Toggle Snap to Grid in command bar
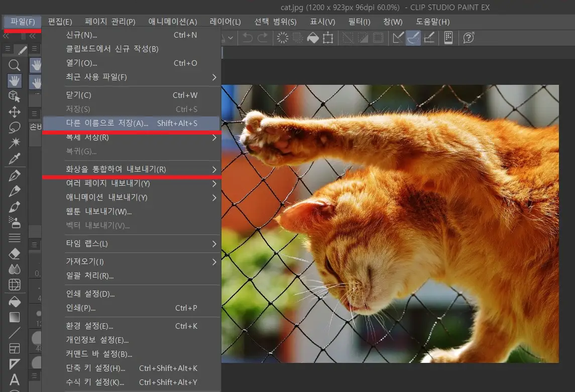The width and height of the screenshot is (575, 392). pos(429,38)
